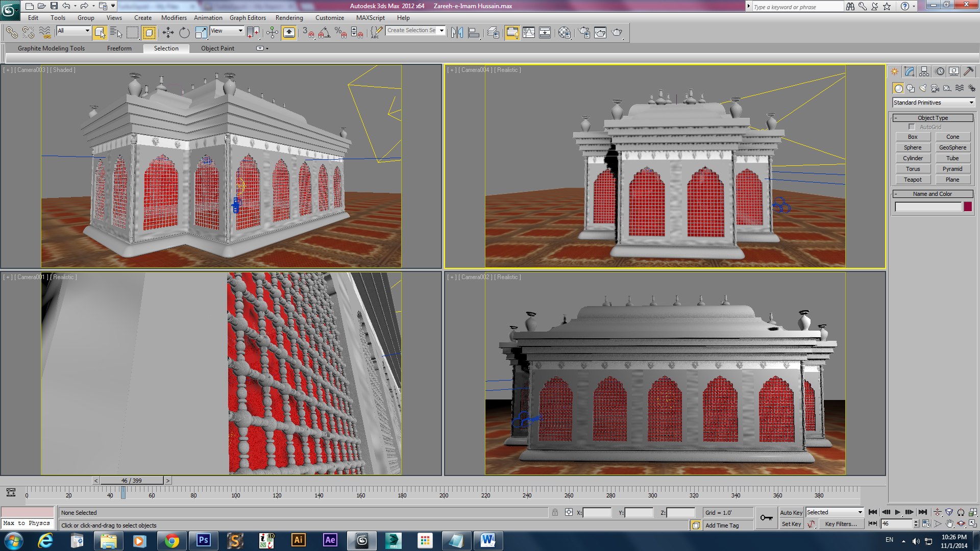Switch to Cameras creation category
Viewport: 980px width, 551px height.
(935, 88)
